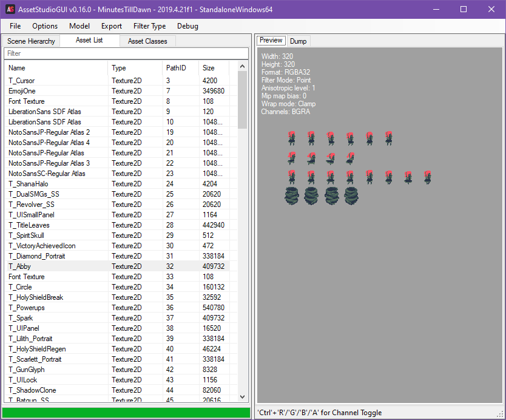Image resolution: width=506 pixels, height=420 pixels.
Task: Select Font Texture with PathID 33
Action: [117, 277]
